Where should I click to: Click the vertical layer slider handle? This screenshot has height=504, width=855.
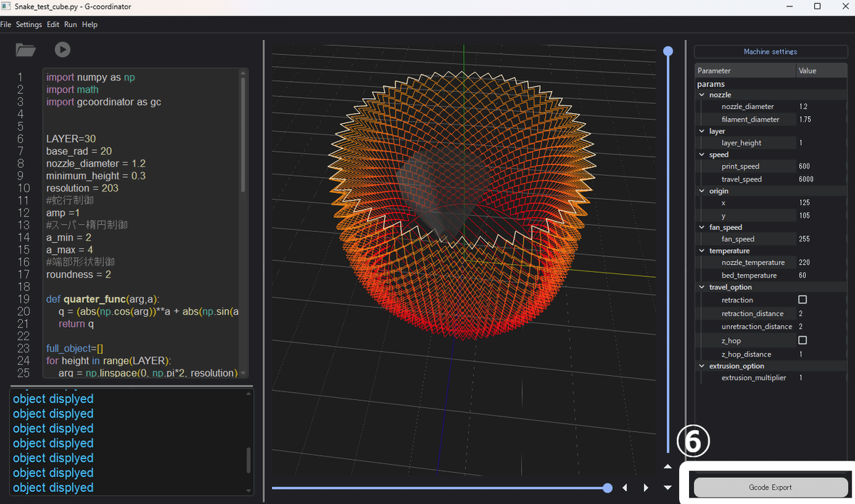668,51
